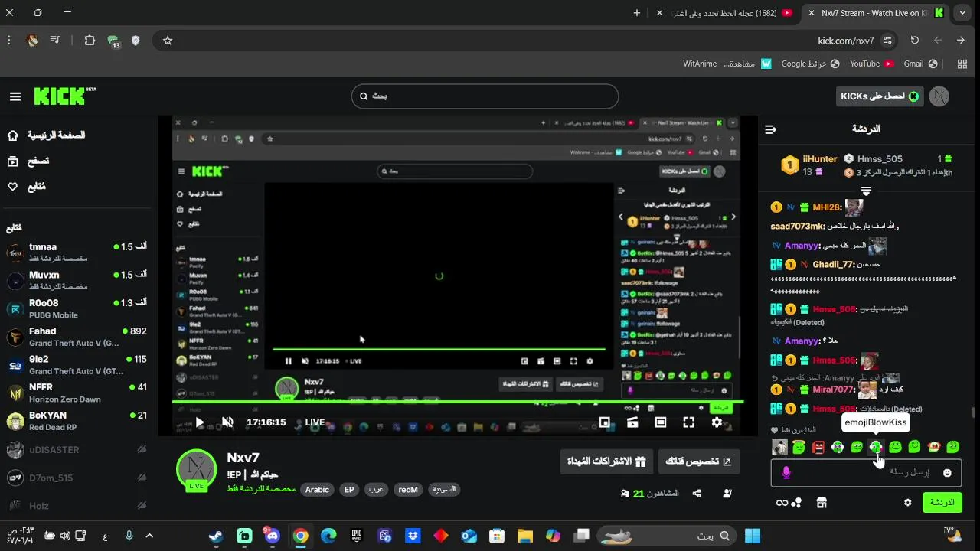Open Discord from the taskbar
This screenshot has height=551, width=980.
pyautogui.click(x=272, y=536)
